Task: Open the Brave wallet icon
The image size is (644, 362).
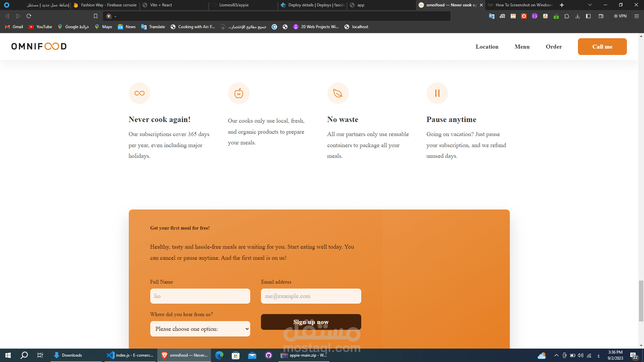Action: pyautogui.click(x=601, y=16)
